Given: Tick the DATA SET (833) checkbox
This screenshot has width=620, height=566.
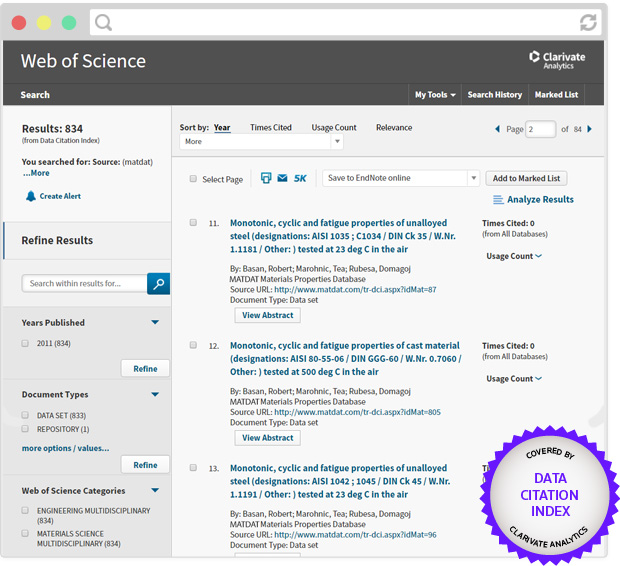Looking at the screenshot, I should (x=25, y=415).
